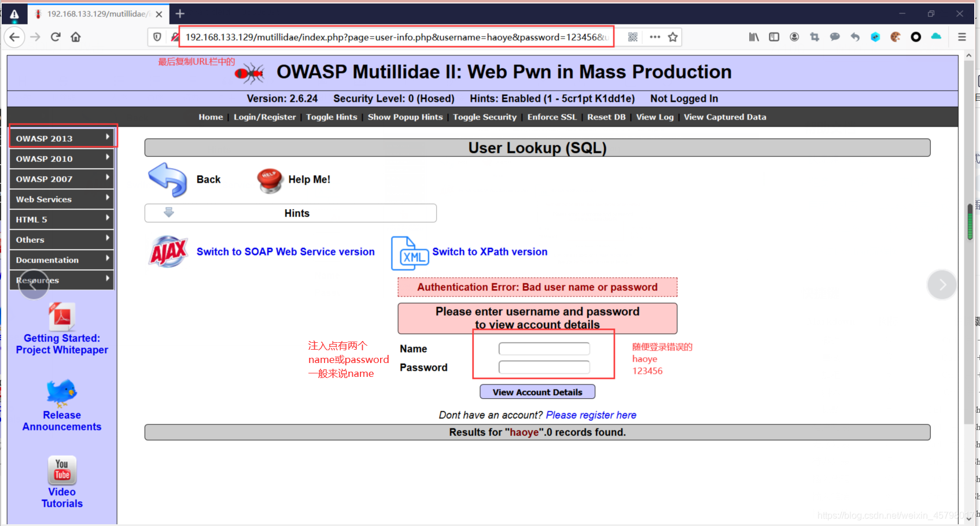The height and width of the screenshot is (526, 980).
Task: Expand the OWASP 2010 menu
Action: pos(61,158)
